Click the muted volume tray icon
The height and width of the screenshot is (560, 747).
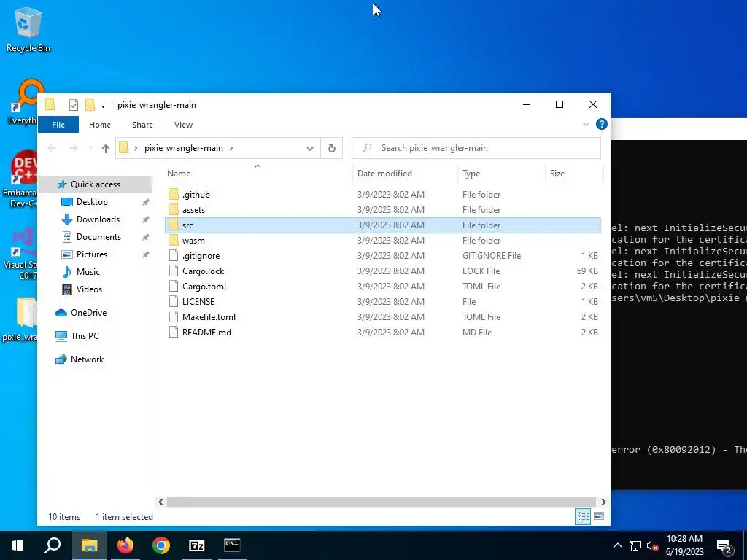click(x=653, y=545)
